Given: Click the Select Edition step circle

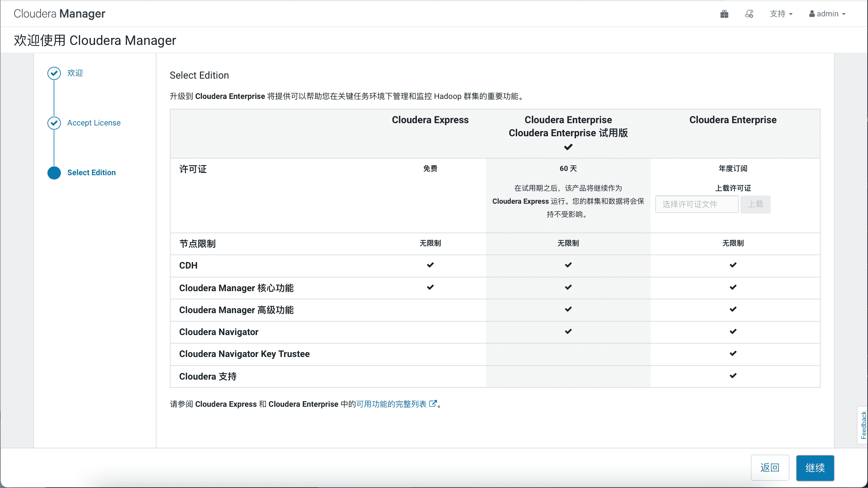Looking at the screenshot, I should pos(54,173).
